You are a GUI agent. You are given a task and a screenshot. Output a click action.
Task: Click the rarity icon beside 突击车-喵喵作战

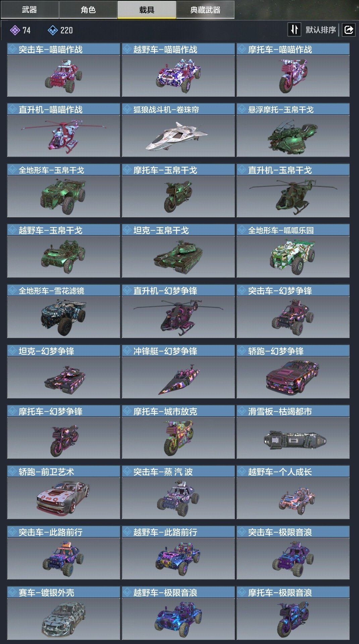(13, 49)
